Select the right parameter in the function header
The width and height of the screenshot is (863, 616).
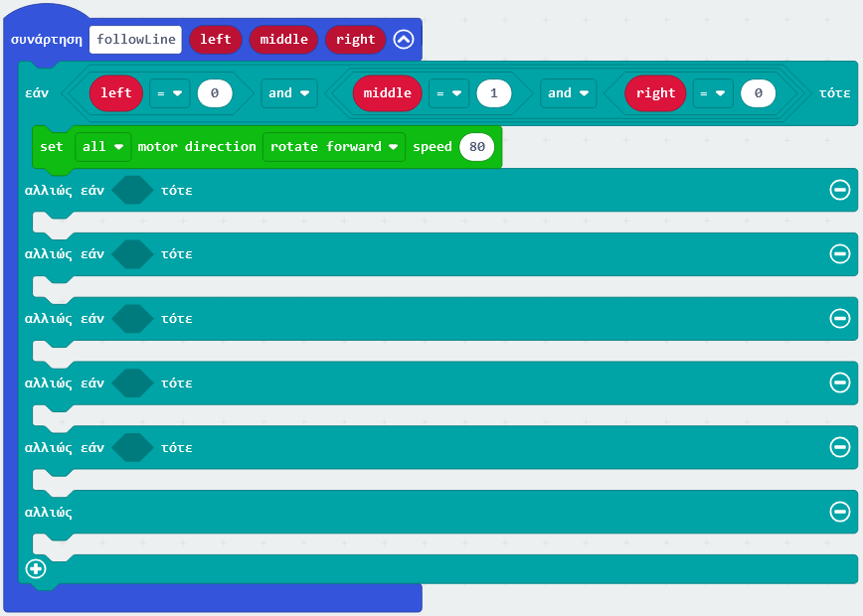point(356,40)
